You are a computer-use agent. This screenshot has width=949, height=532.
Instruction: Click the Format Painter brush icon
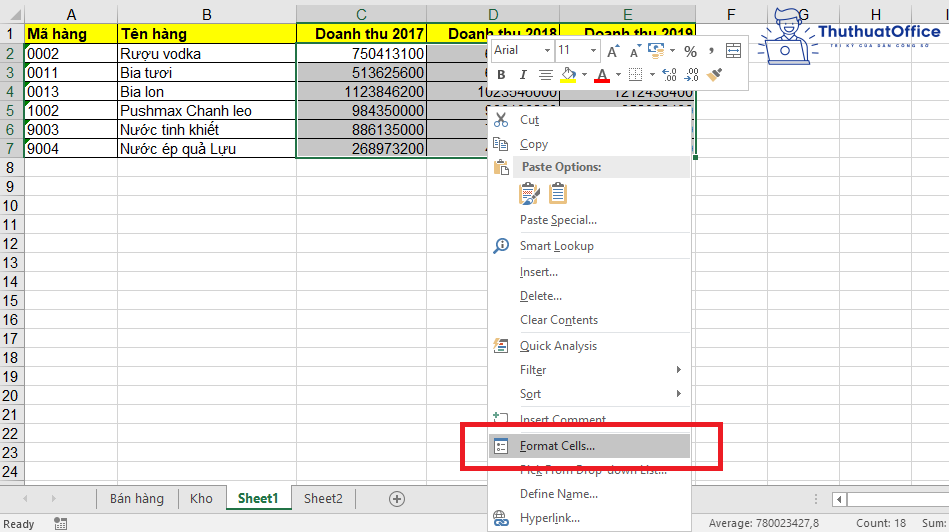[715, 75]
